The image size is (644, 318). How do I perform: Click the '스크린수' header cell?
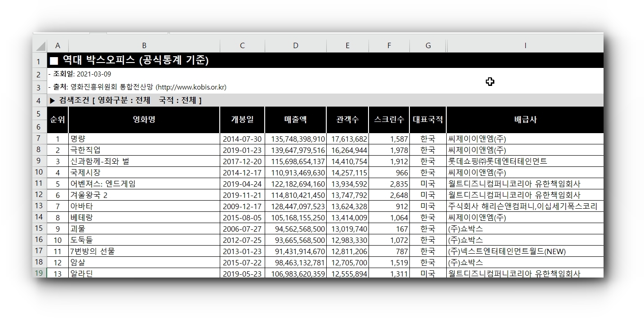[x=389, y=120]
